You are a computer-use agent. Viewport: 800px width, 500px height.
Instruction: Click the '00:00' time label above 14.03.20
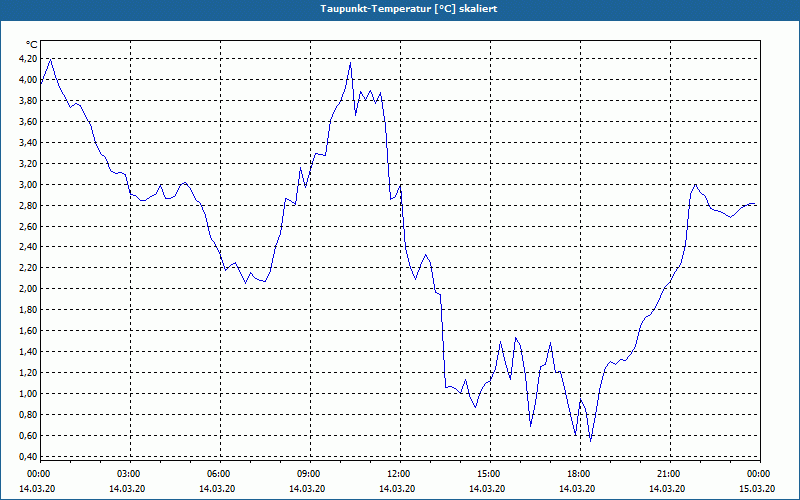37,474
